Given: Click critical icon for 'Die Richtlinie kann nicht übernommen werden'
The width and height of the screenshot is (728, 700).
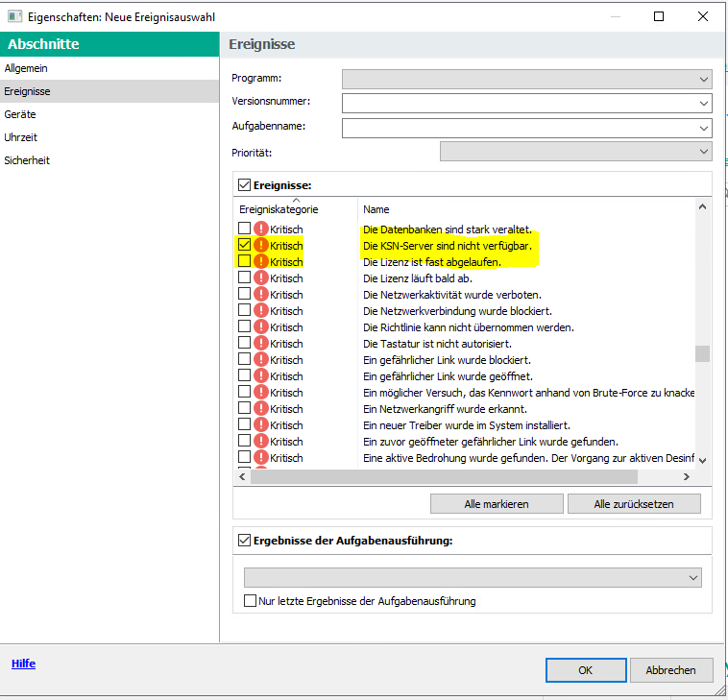Looking at the screenshot, I should point(261,326).
